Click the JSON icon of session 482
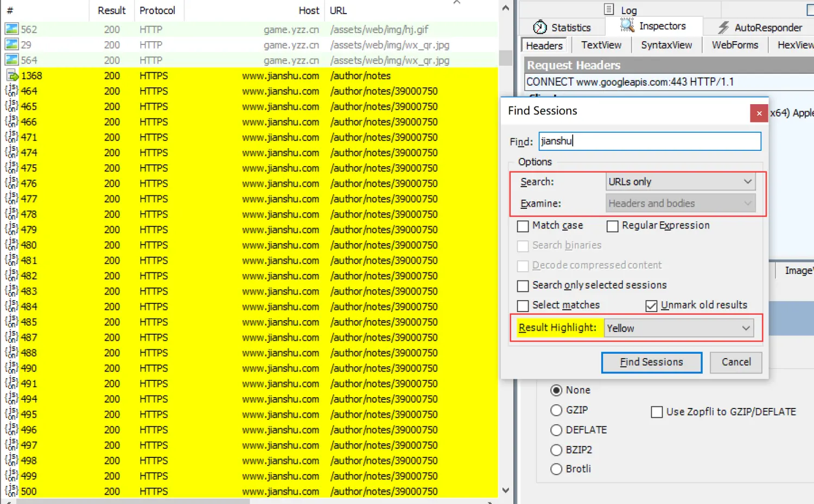Screen dimensions: 814x504 tap(11, 276)
